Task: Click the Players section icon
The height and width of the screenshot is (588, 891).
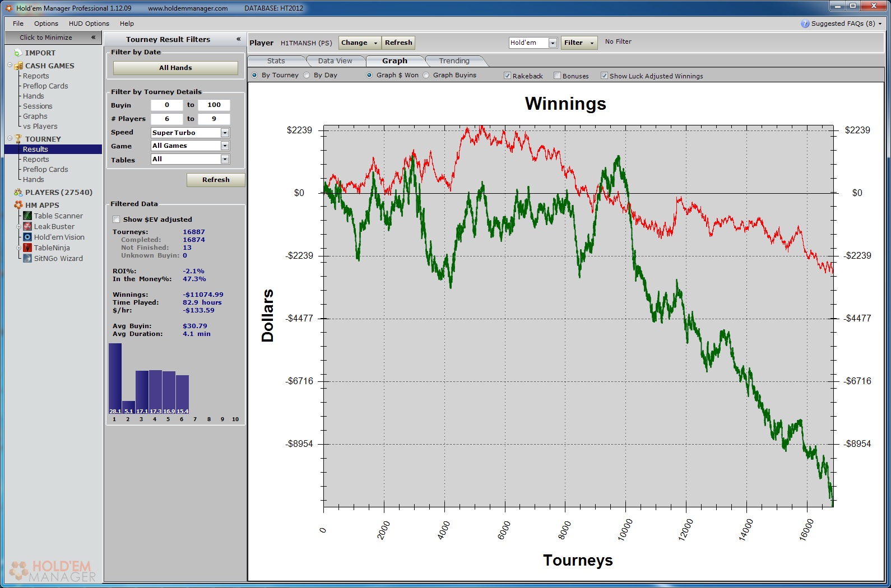Action: click(x=18, y=192)
